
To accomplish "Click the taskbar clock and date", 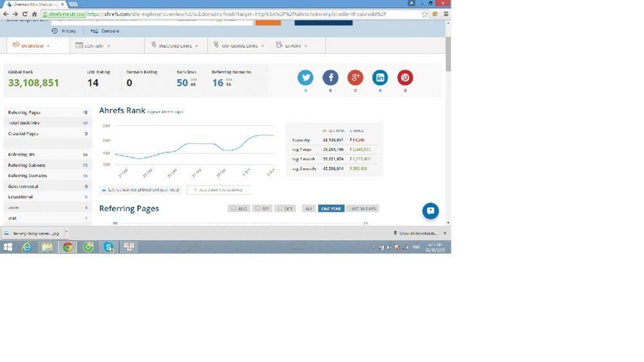I will point(435,247).
